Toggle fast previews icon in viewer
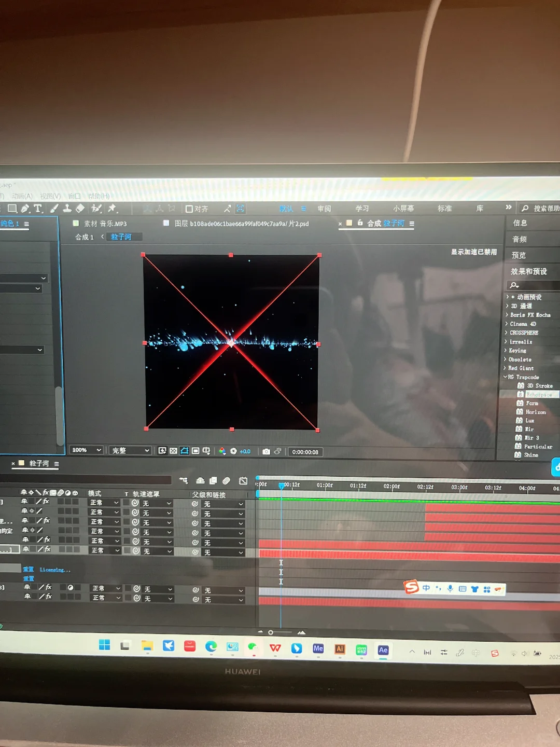The image size is (560, 747). [162, 451]
